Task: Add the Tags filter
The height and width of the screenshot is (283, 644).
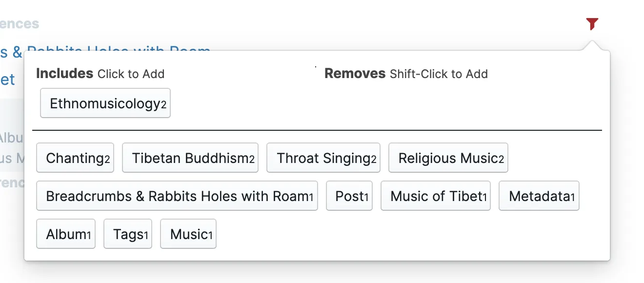Action: (x=128, y=234)
